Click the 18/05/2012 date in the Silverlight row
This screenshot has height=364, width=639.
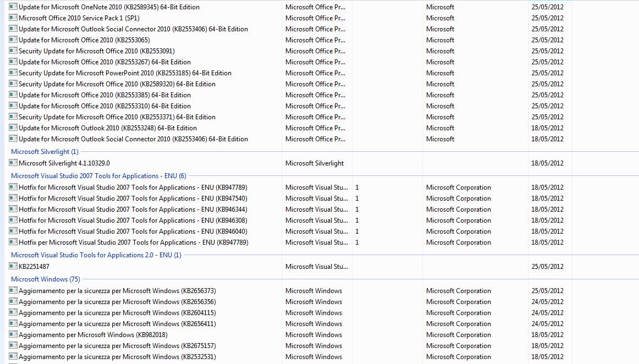[x=547, y=163]
